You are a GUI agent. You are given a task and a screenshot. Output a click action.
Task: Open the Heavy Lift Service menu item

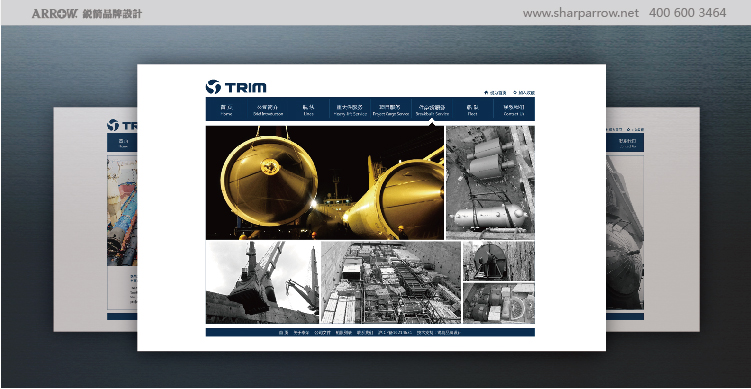coord(350,110)
